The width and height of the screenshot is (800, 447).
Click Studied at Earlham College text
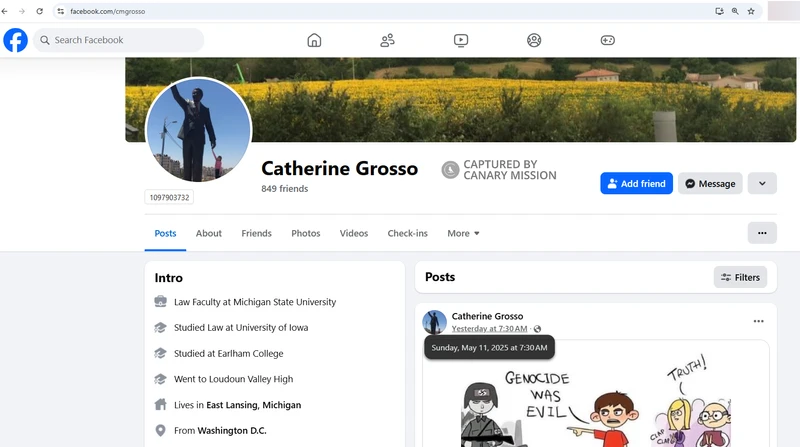229,353
